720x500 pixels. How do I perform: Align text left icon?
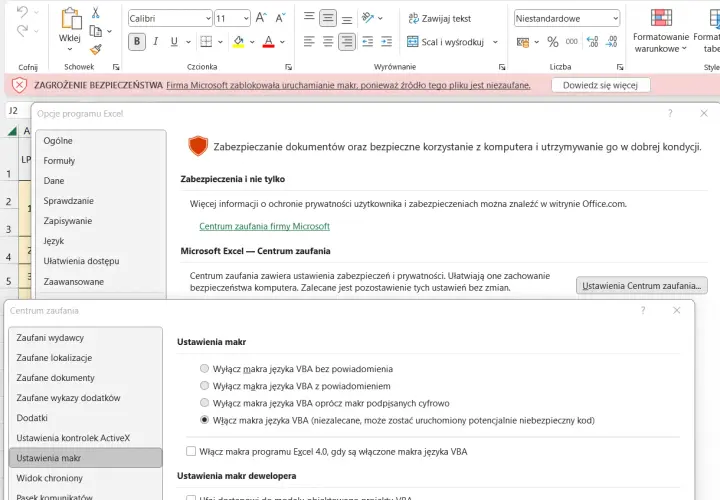[x=309, y=42]
